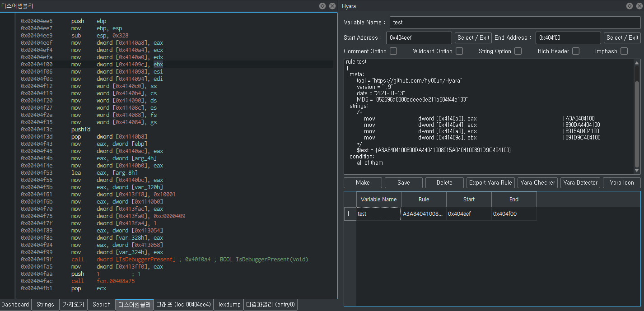Image resolution: width=644 pixels, height=311 pixels.
Task: Enable the Comment Option checkbox
Action: point(393,51)
